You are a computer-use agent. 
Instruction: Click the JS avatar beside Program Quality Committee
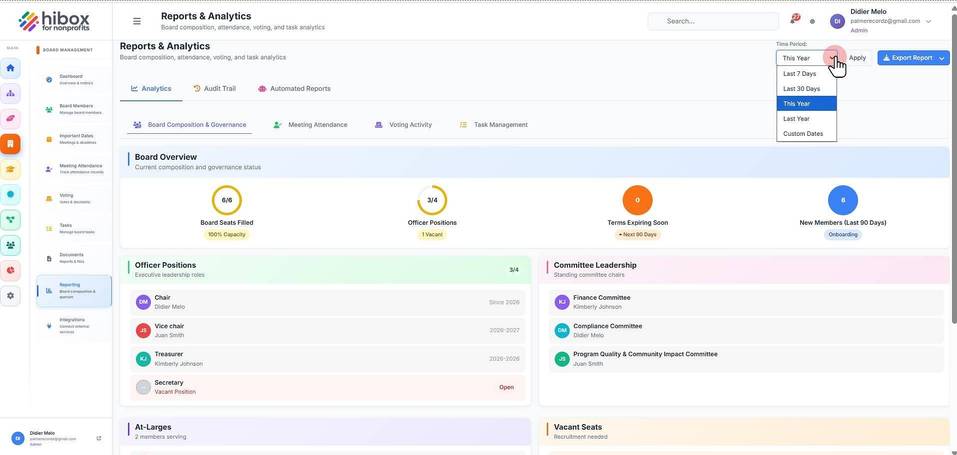[562, 359]
